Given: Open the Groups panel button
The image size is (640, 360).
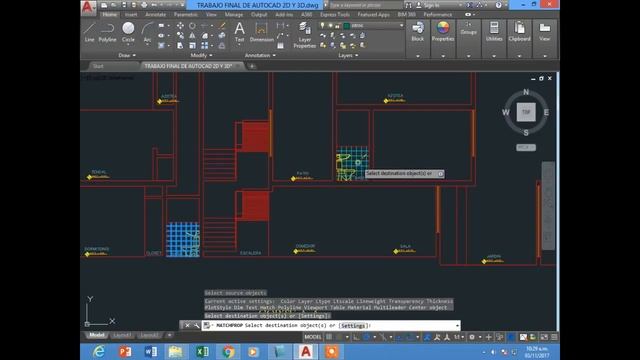Looking at the screenshot, I should point(469,28).
